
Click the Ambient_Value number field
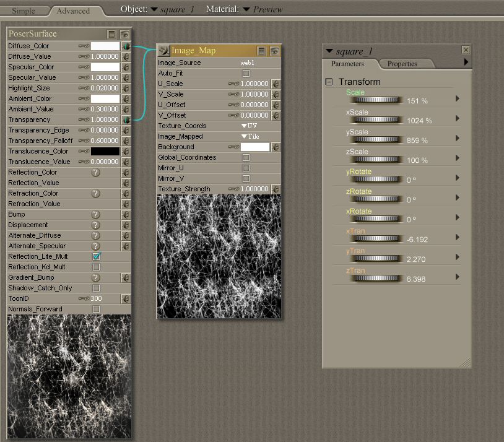[105, 110]
